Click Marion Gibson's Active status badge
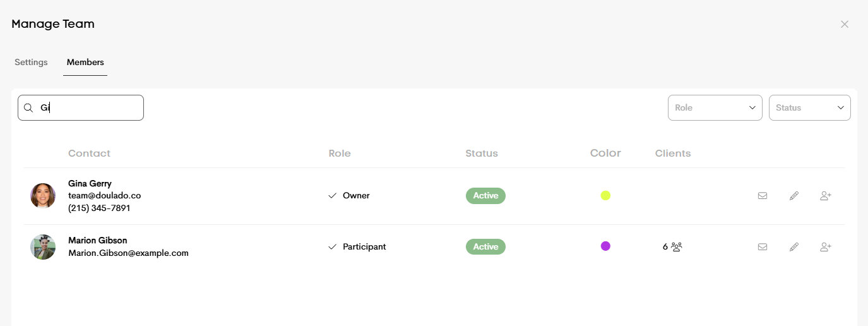868x326 pixels. point(485,247)
